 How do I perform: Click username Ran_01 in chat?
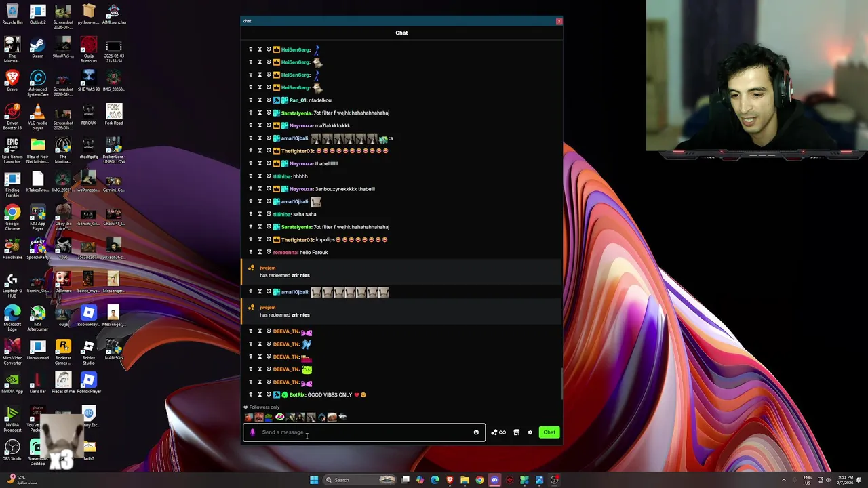(298, 100)
